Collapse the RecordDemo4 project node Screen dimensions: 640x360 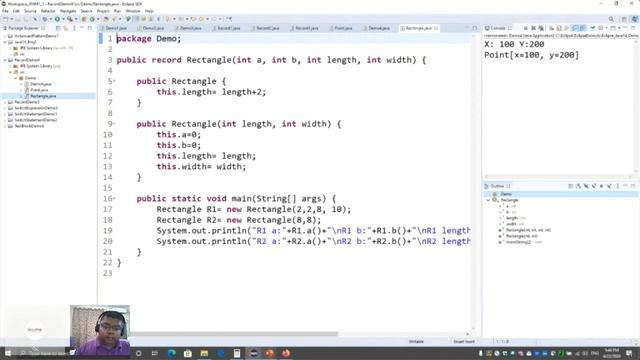coord(5,60)
